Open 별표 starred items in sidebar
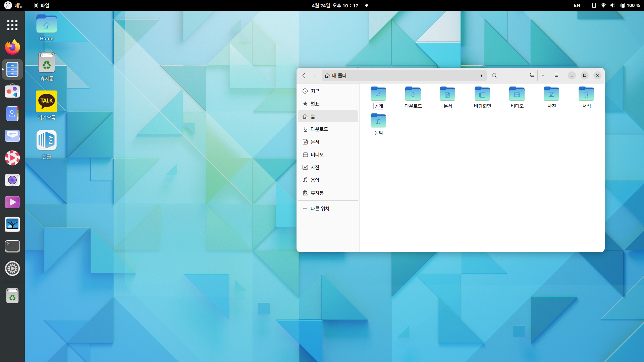Image resolution: width=644 pixels, height=362 pixels. click(x=315, y=104)
